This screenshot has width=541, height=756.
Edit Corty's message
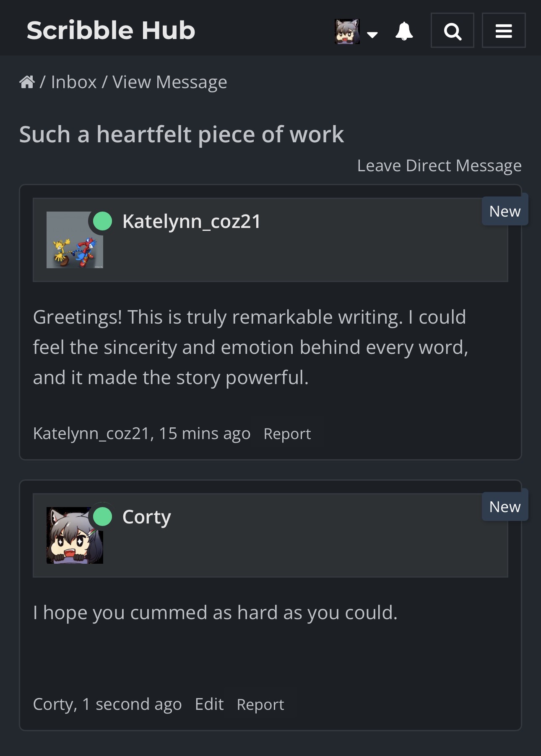click(209, 704)
